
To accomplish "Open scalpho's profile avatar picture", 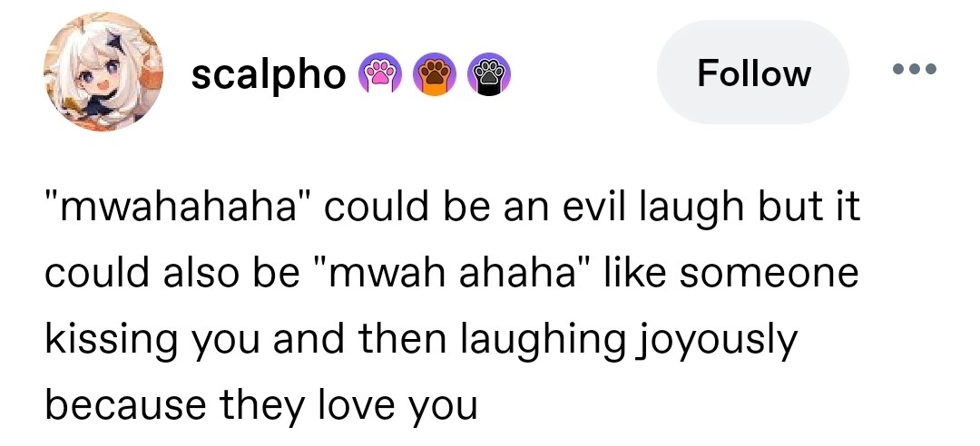I will [x=103, y=72].
